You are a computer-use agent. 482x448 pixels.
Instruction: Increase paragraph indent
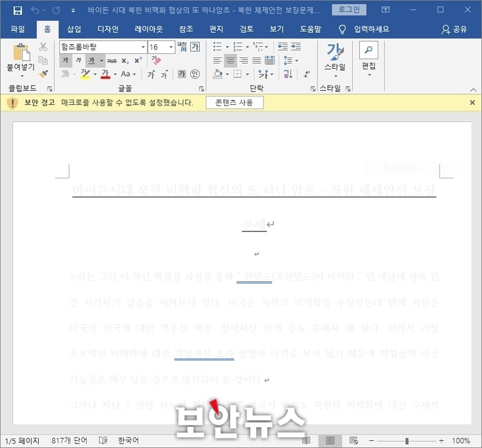coord(296,47)
